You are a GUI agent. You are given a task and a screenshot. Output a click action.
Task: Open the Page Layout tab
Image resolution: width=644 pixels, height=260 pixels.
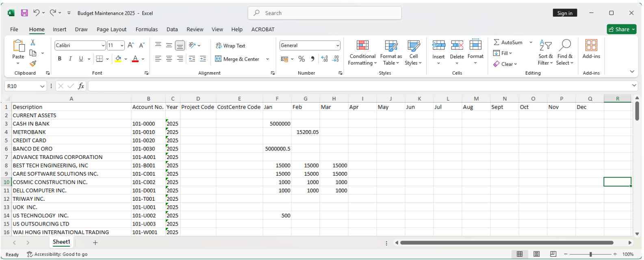111,29
